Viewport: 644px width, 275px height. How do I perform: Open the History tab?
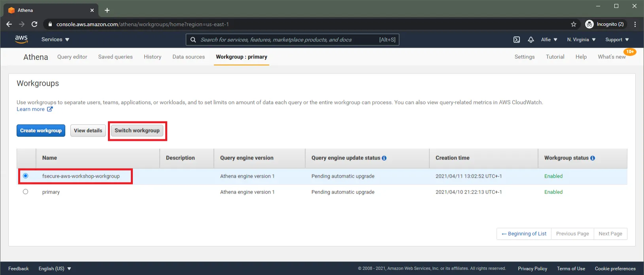pyautogui.click(x=153, y=57)
